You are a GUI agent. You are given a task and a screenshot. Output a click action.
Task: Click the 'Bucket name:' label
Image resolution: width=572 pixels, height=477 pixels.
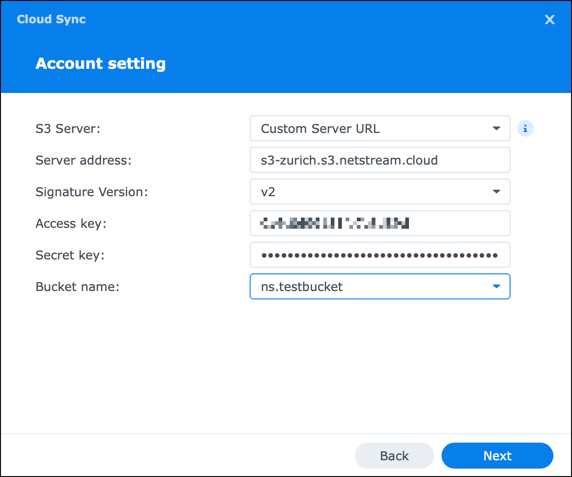(x=77, y=287)
